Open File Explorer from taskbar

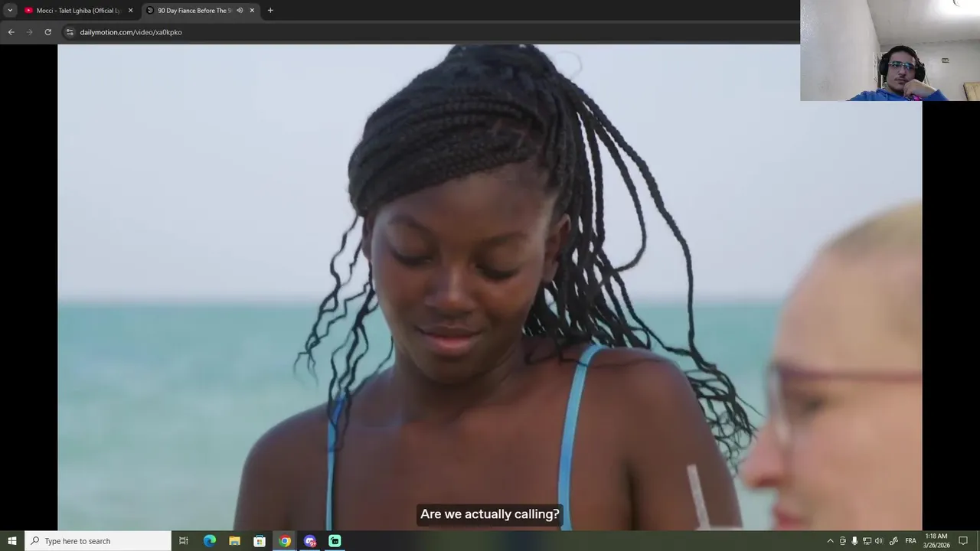click(234, 541)
